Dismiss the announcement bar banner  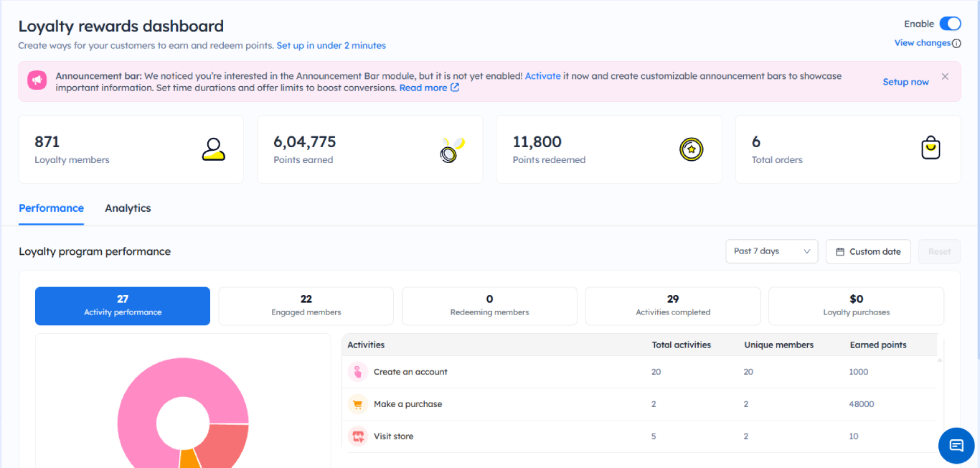pyautogui.click(x=945, y=76)
